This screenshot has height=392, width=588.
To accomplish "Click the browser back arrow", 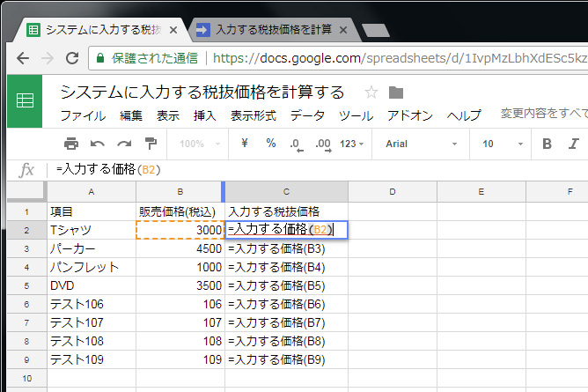I will (x=23, y=58).
